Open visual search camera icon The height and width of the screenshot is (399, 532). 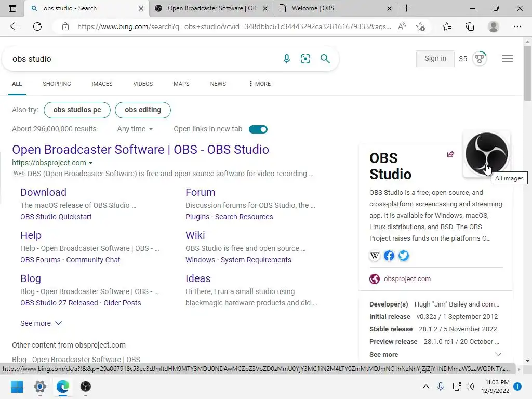(x=305, y=59)
